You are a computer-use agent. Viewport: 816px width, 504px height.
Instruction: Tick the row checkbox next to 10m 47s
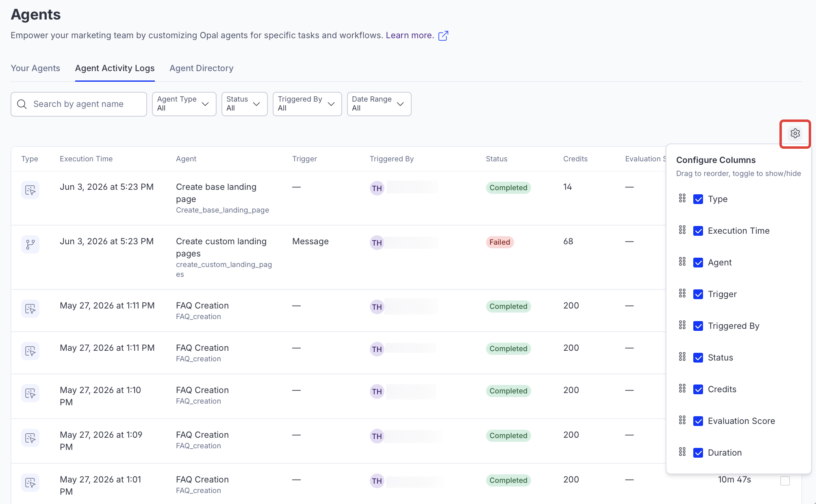(785, 481)
